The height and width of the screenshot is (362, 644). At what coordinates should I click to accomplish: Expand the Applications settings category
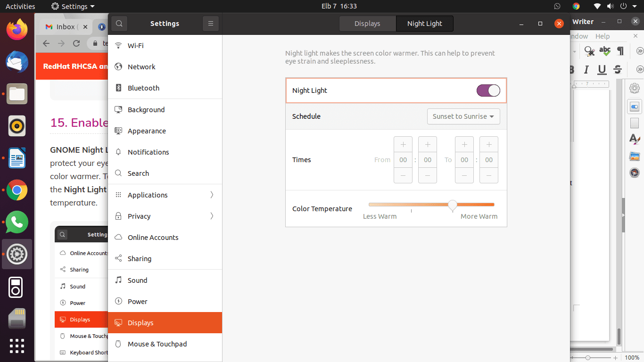pos(212,195)
